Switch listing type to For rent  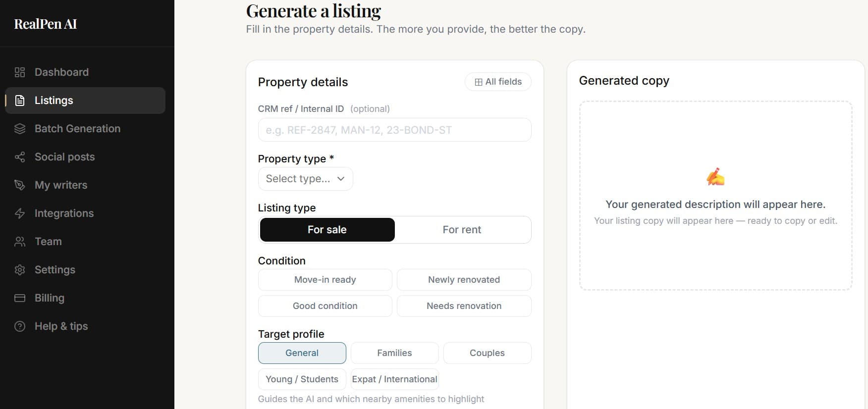click(x=462, y=230)
